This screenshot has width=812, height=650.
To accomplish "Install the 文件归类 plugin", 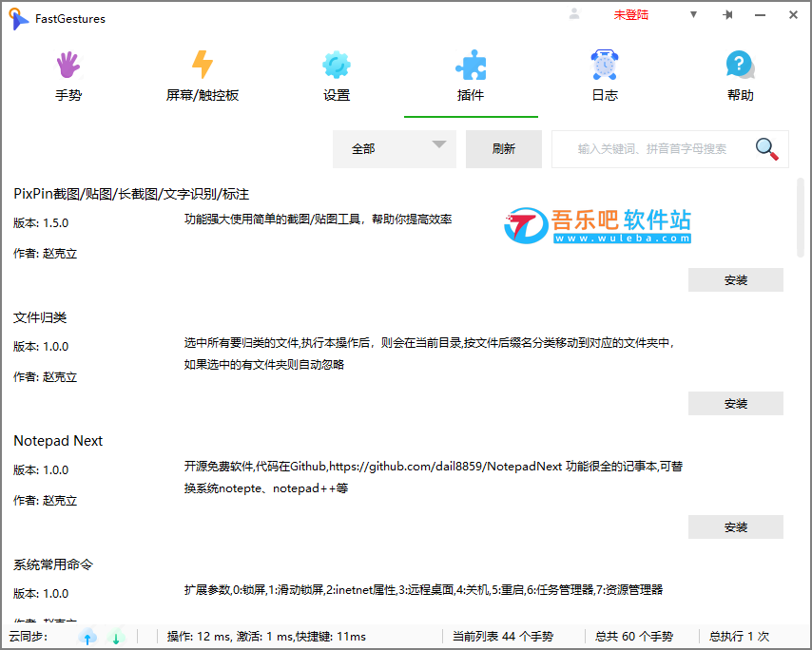I will (x=736, y=403).
